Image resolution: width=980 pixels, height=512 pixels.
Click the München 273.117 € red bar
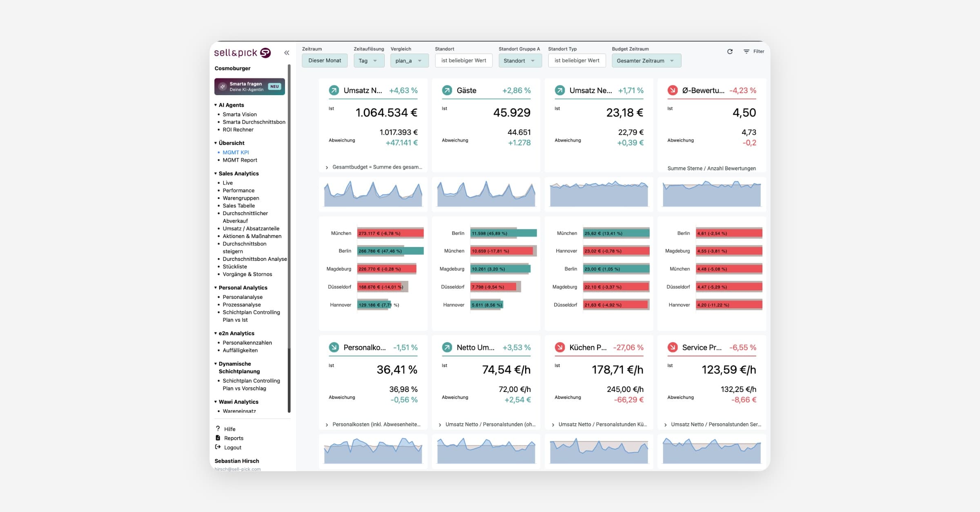click(390, 233)
